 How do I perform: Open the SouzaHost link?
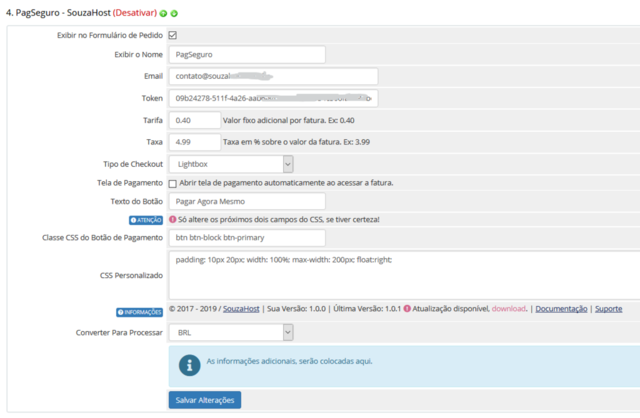click(241, 309)
